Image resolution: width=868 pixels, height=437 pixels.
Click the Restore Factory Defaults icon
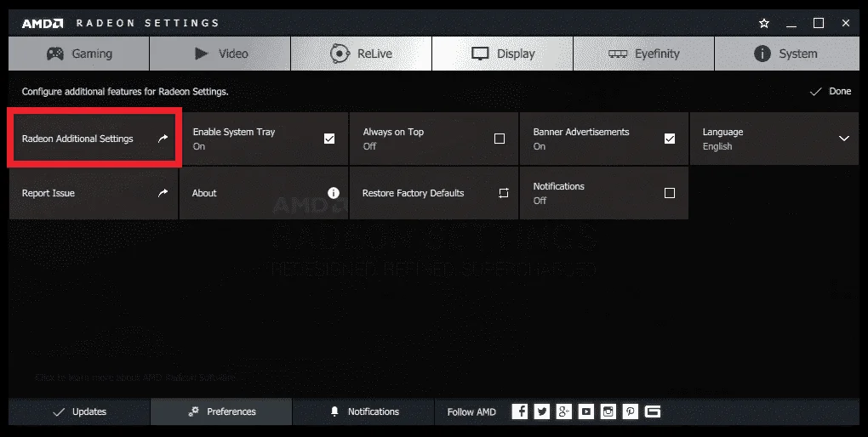(x=503, y=193)
